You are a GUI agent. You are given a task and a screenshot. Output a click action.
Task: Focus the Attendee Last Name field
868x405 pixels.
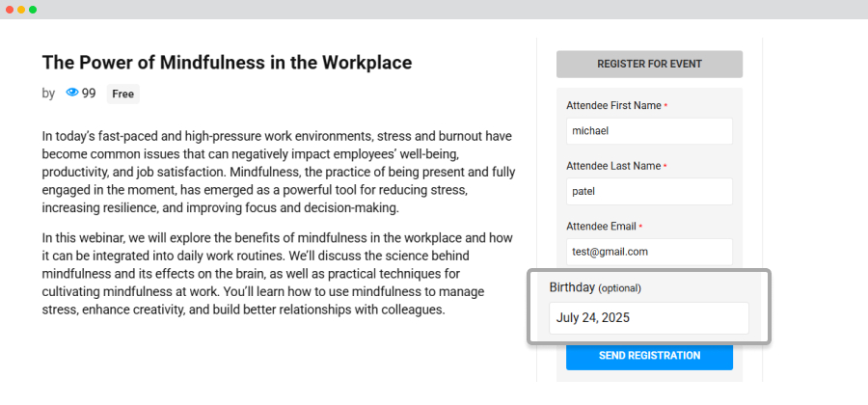tap(649, 192)
